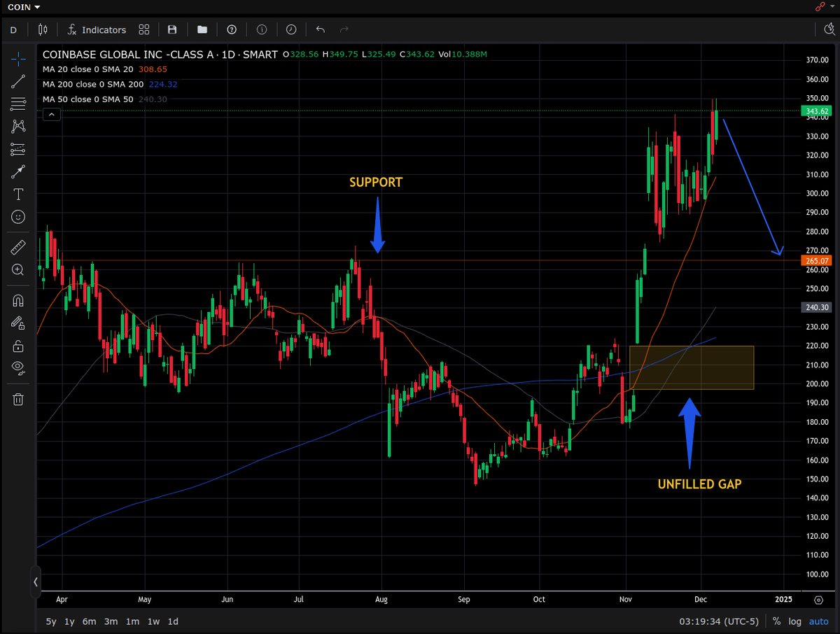Save the chart layout
The image size is (840, 634).
pyautogui.click(x=172, y=29)
